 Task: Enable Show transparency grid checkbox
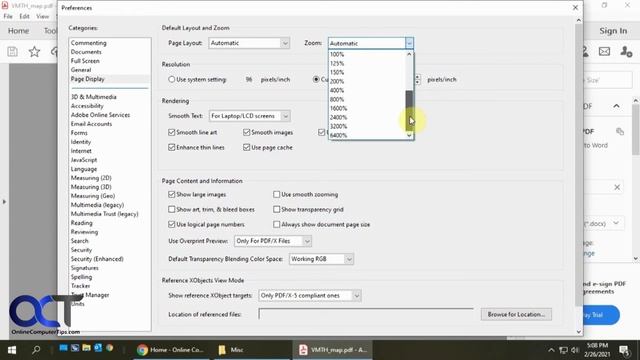click(277, 209)
